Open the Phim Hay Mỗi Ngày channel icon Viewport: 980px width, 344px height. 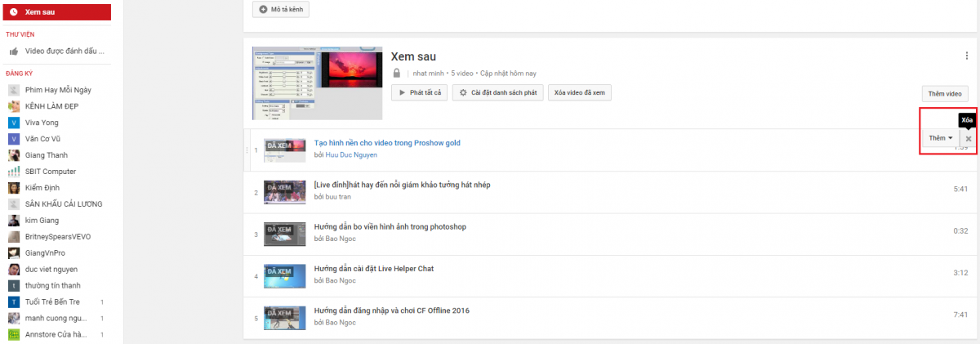coord(14,90)
